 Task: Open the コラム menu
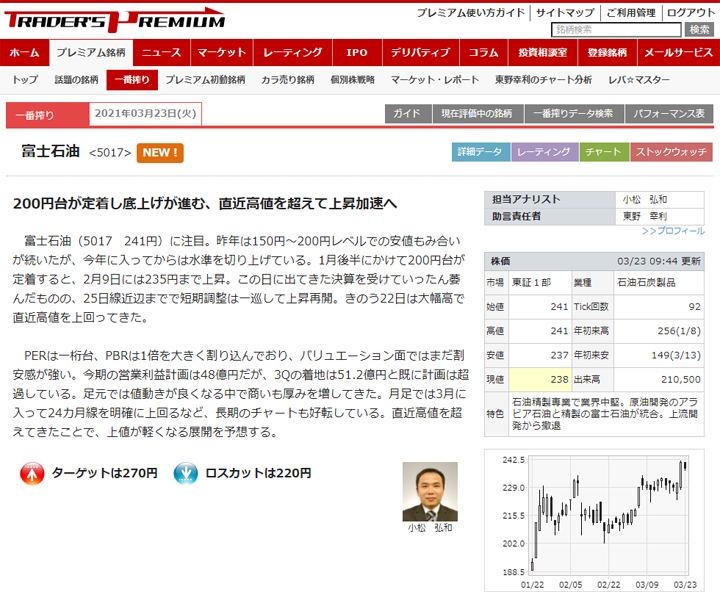[x=483, y=53]
